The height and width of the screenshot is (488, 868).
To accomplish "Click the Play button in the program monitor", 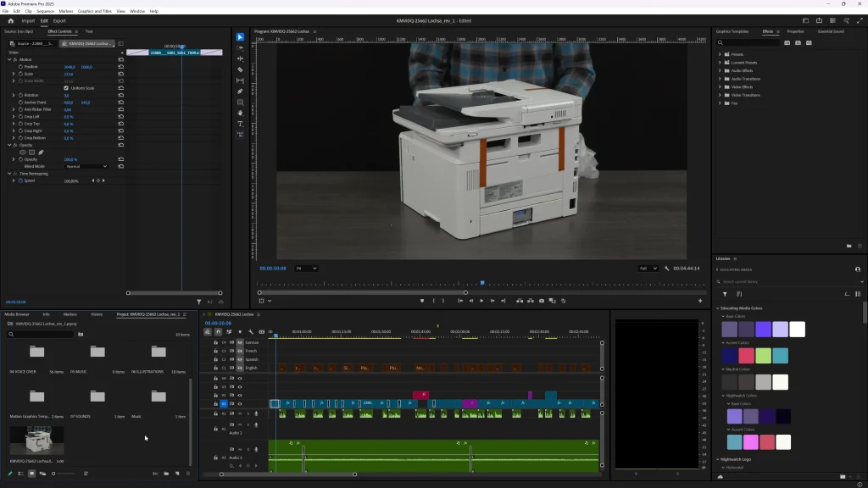I will coord(481,301).
